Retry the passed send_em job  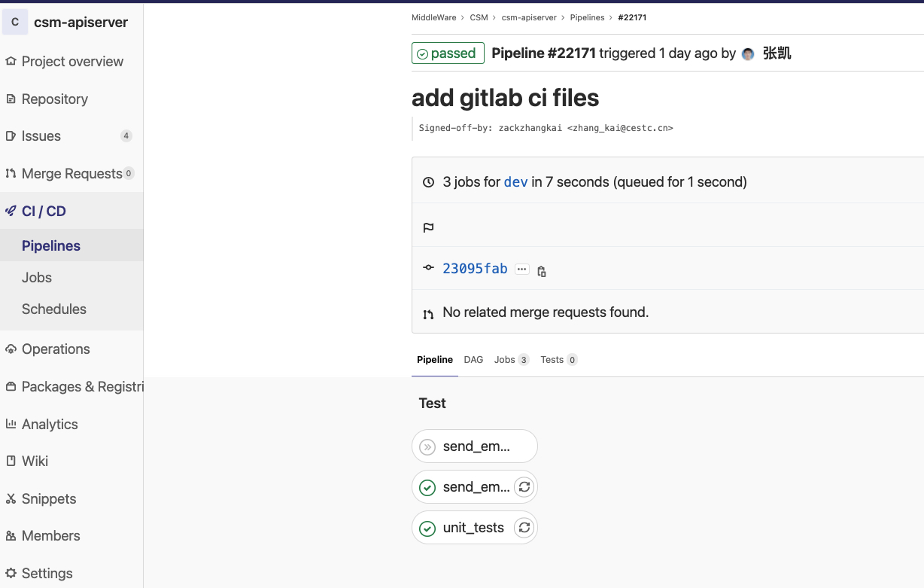[524, 487]
